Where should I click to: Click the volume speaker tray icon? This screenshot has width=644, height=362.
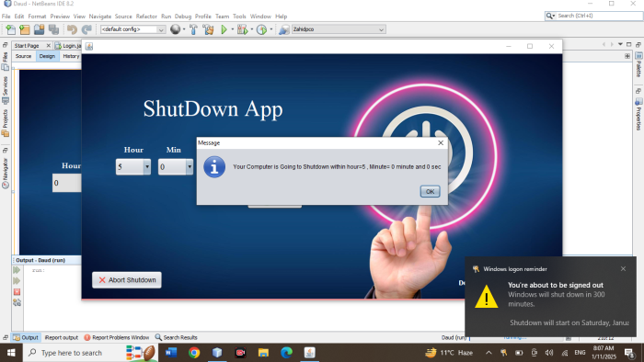click(549, 353)
